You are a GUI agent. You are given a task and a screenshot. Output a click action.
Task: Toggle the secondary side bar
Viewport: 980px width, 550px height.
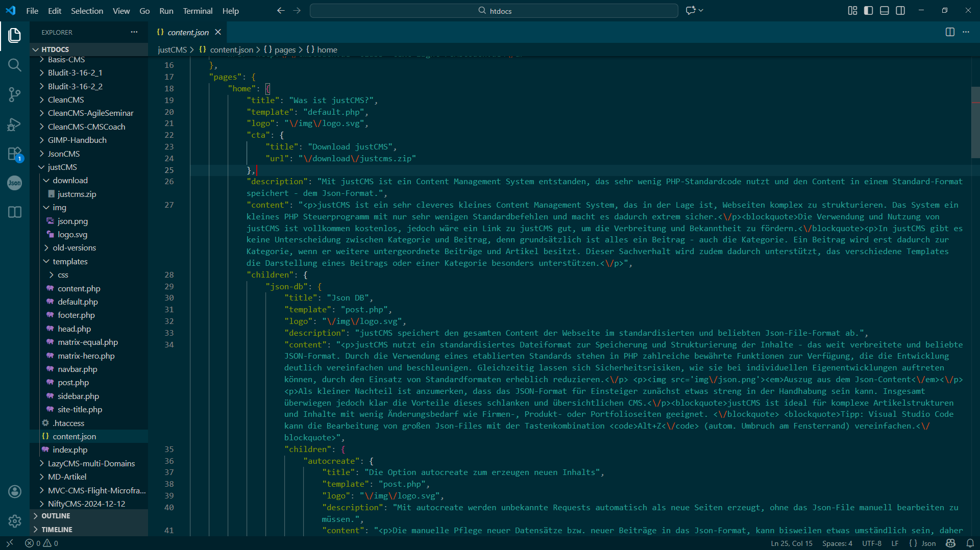[900, 11]
